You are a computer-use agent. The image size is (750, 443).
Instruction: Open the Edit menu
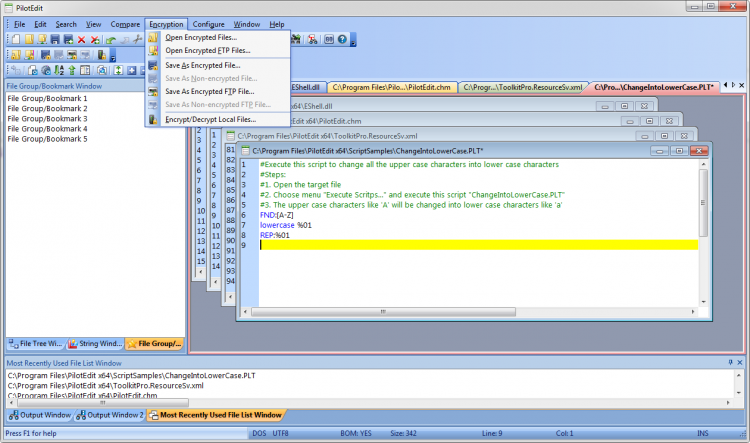pos(40,24)
